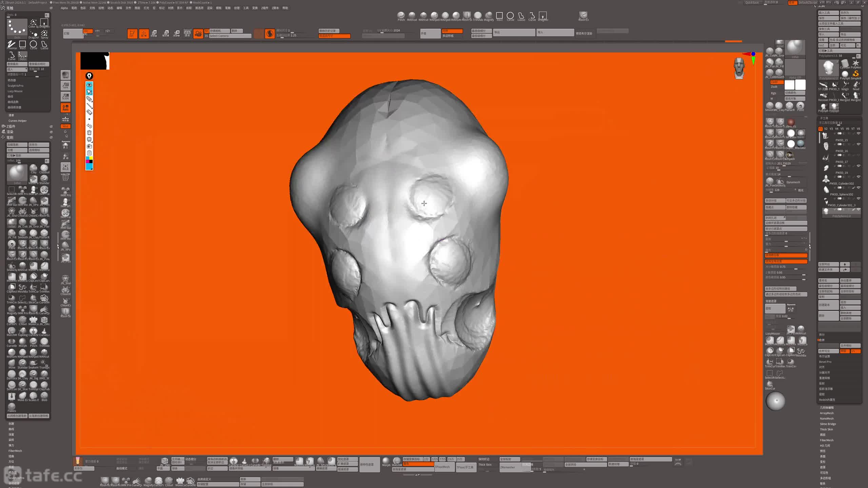868x488 pixels.
Task: Open the Alpha menu
Action: 64,8
